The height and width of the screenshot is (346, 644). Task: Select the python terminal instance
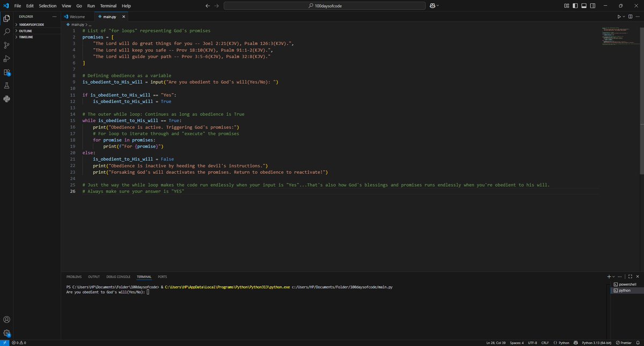(627, 290)
